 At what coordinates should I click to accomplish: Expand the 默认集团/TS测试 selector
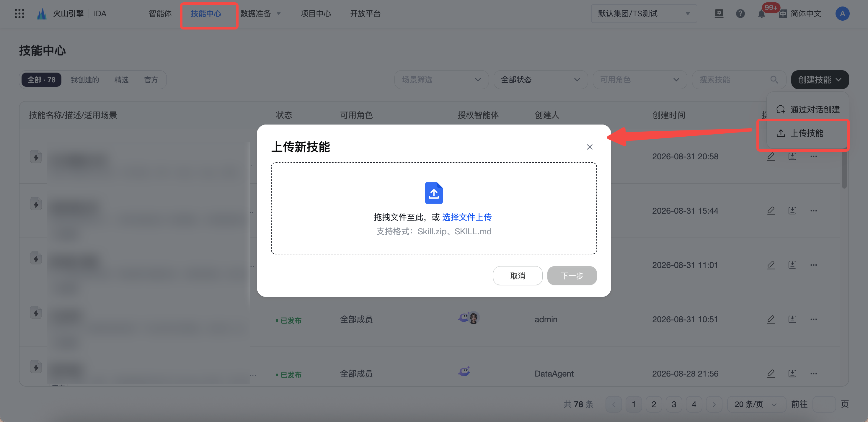point(644,14)
